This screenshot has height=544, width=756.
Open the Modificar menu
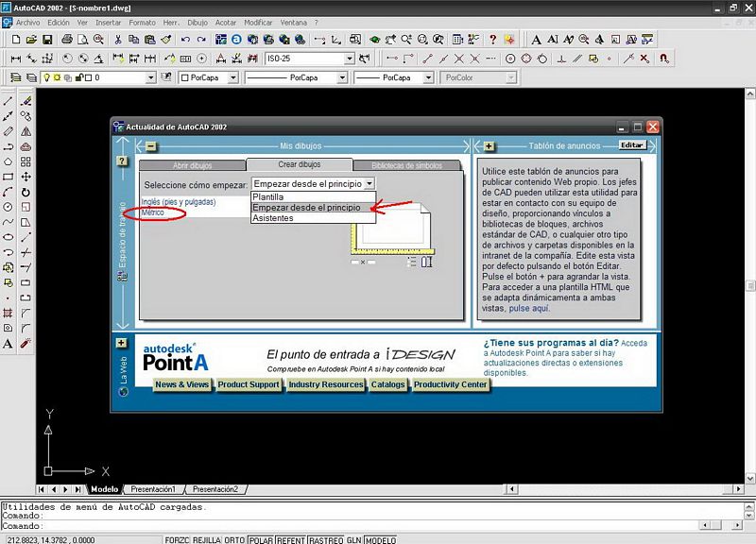point(258,23)
